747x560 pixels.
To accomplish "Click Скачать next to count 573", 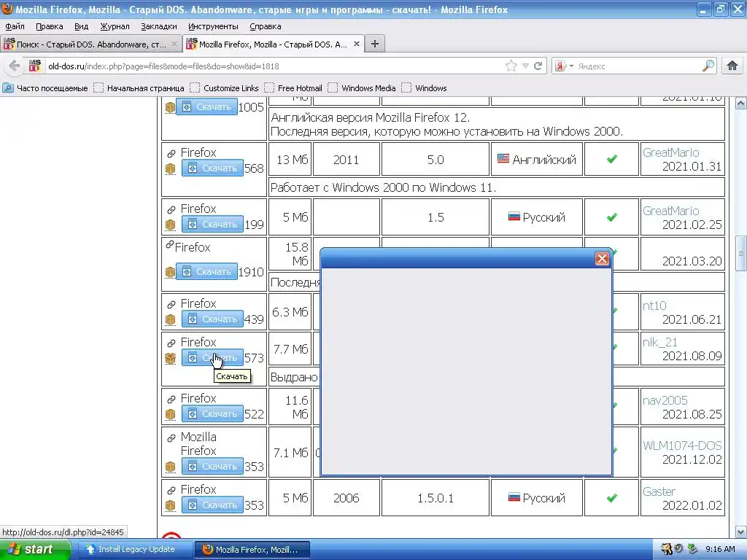I will [x=212, y=357].
